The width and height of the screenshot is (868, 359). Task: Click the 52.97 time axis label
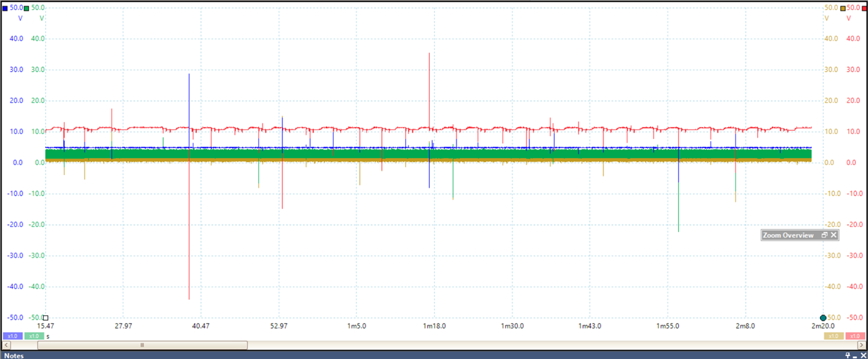coord(279,326)
